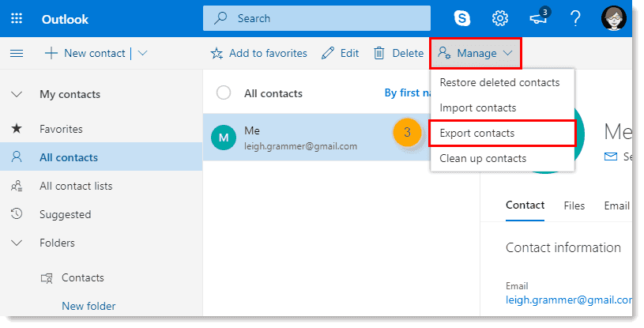Viewport: 644px width, 328px height.
Task: Click the account profile picture
Action: point(613,18)
